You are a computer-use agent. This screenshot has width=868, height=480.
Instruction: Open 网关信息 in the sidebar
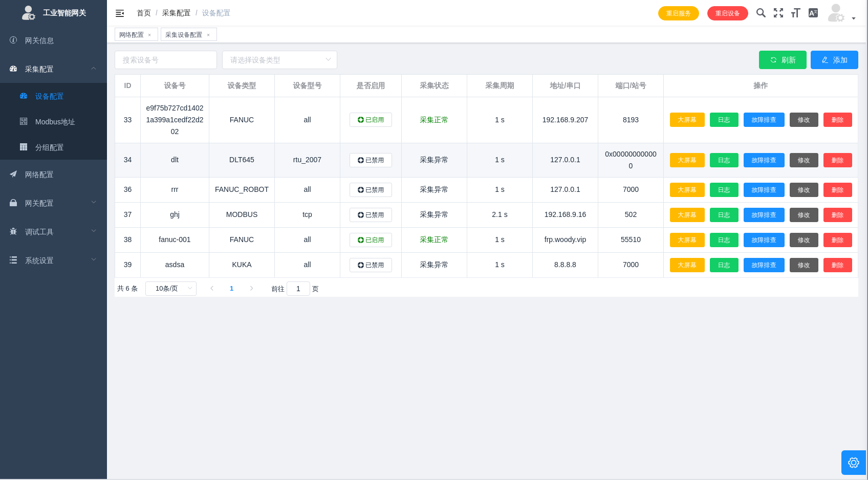coord(53,40)
